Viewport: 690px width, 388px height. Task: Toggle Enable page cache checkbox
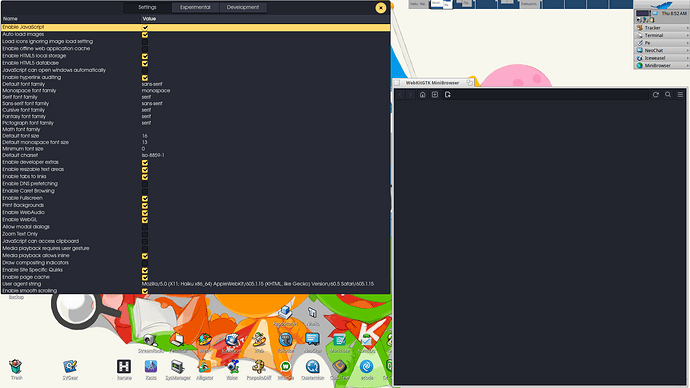coord(145,278)
